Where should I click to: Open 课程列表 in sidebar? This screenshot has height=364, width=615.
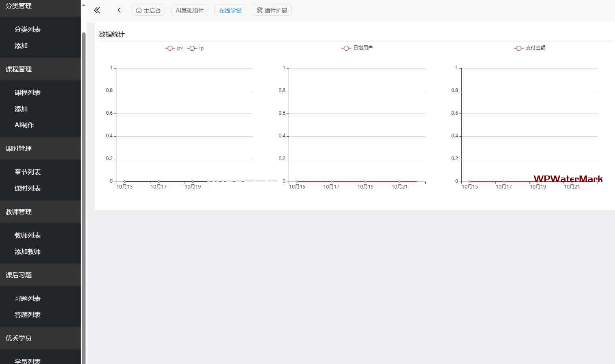(28, 92)
